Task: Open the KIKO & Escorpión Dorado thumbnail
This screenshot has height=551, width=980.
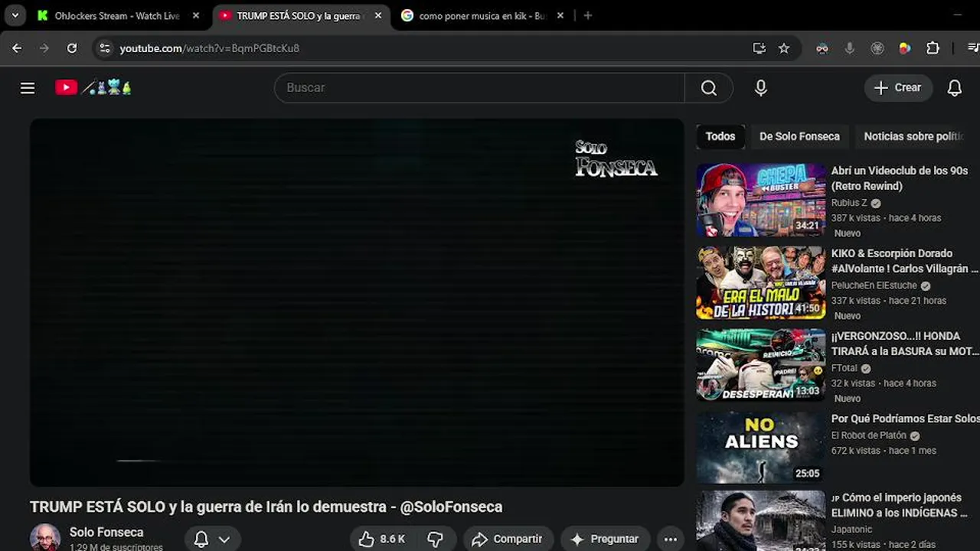Action: (761, 282)
